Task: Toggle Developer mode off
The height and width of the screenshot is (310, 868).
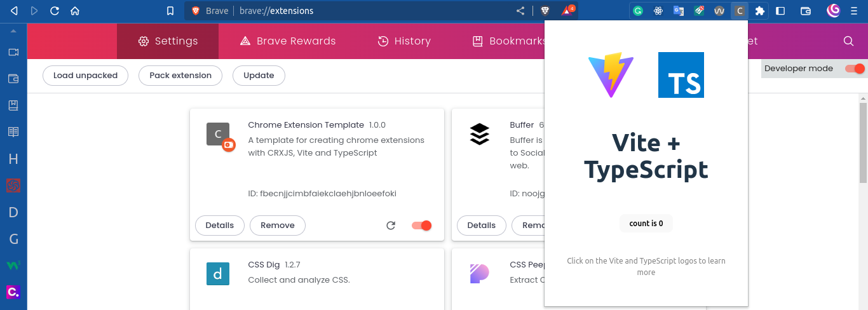Action: (855, 69)
